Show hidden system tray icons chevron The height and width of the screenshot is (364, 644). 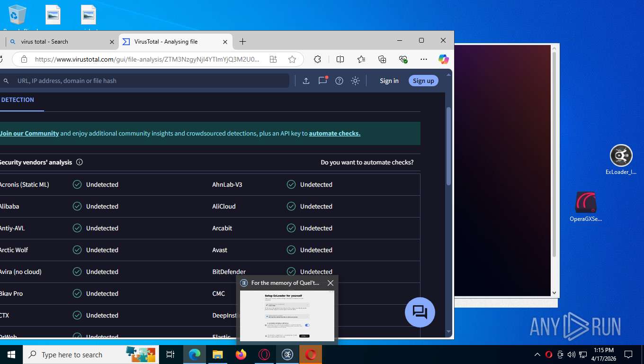pyautogui.click(x=537, y=355)
